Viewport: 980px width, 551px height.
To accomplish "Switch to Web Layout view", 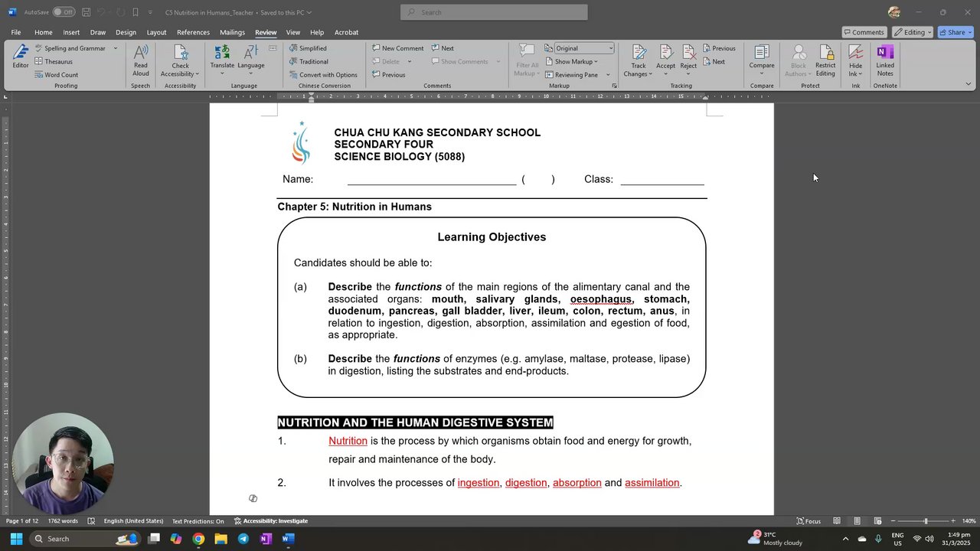I will tap(877, 521).
